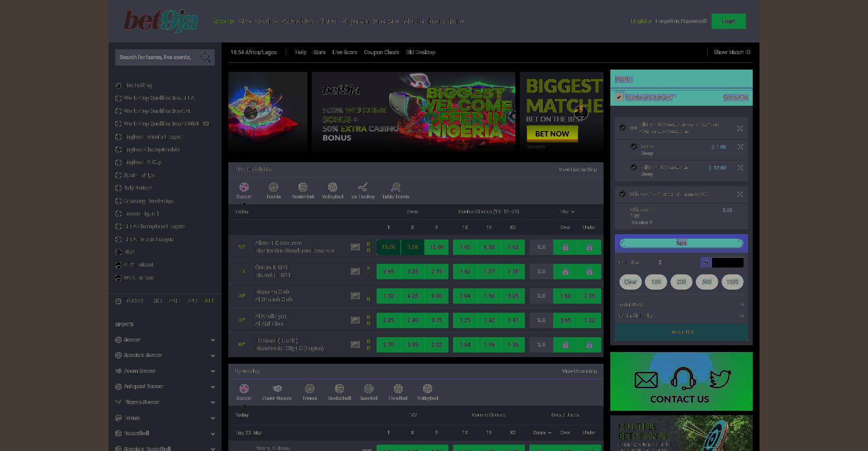Select the Zoom Soccer icon in Upcoming

click(x=277, y=389)
